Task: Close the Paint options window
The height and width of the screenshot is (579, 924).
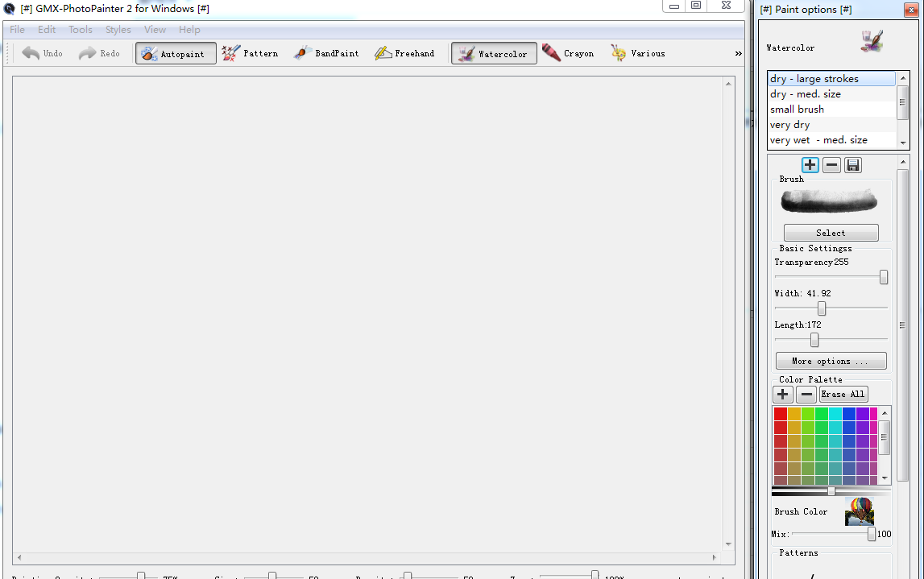Action: click(911, 10)
